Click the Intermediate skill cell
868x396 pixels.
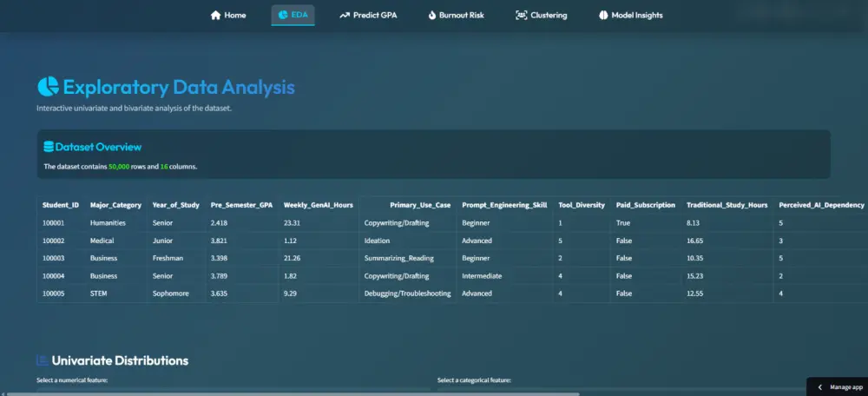coord(504,276)
